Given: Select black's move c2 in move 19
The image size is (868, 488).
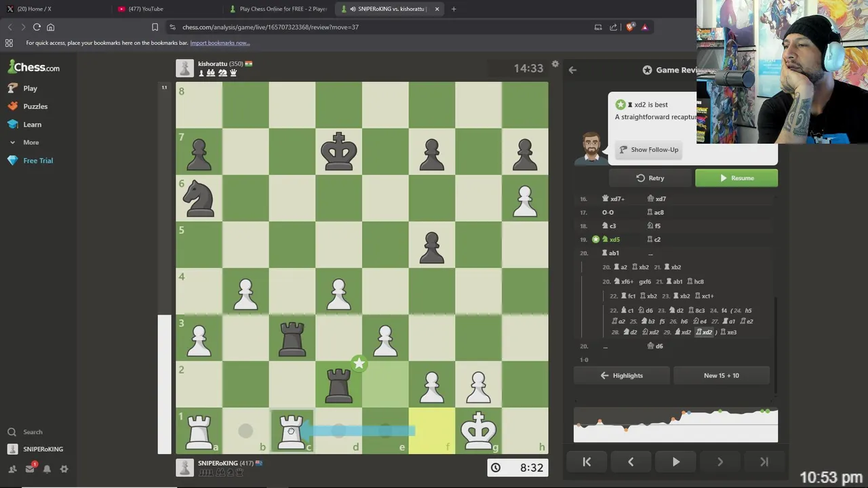Looking at the screenshot, I should pyautogui.click(x=654, y=239).
